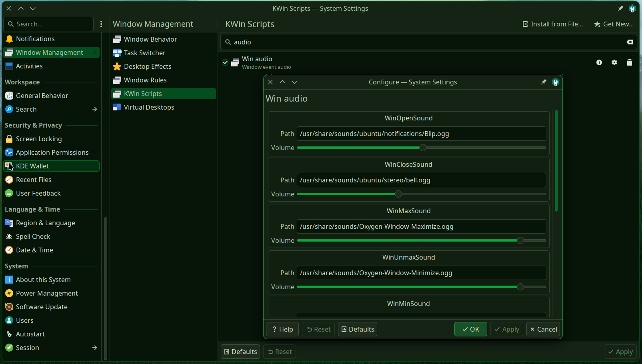Click WinOpenSound path field

[x=421, y=134]
